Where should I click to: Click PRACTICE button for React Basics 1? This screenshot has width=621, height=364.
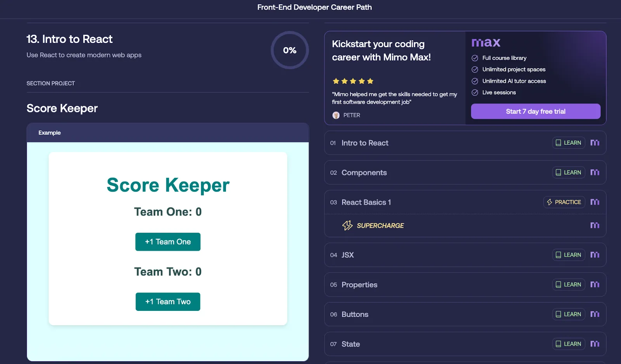(564, 202)
